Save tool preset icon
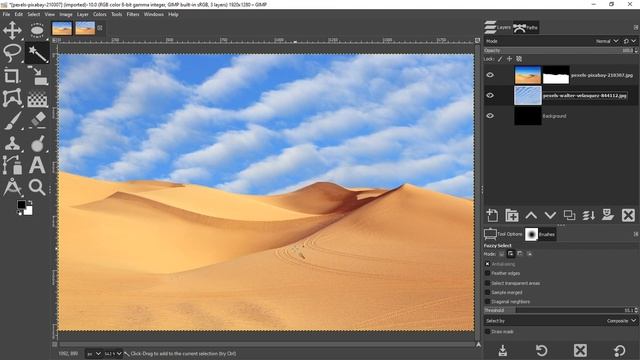 tap(503, 350)
